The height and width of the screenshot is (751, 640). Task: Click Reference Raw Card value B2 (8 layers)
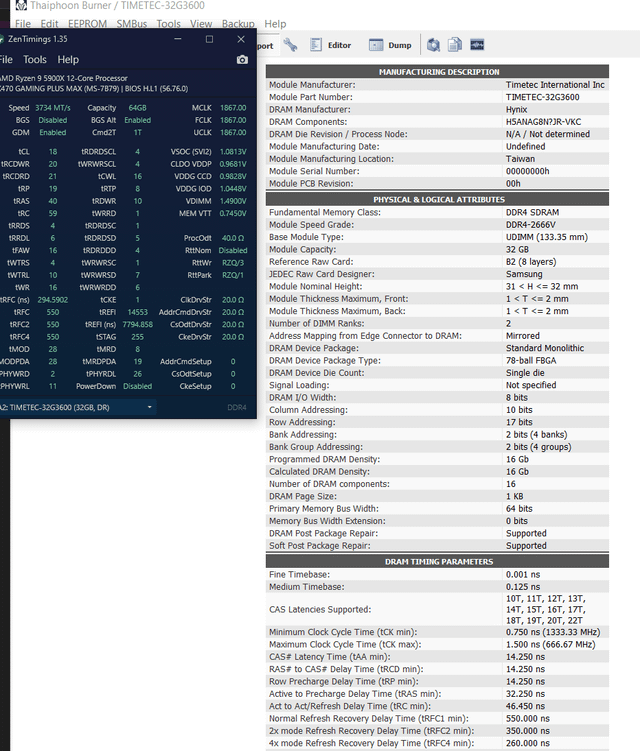click(531, 262)
